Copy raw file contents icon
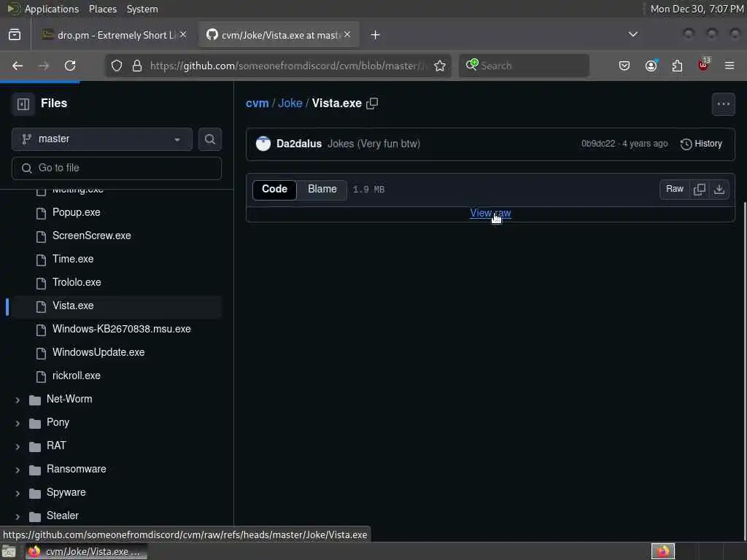Viewport: 747px width, 560px height. pyautogui.click(x=700, y=189)
